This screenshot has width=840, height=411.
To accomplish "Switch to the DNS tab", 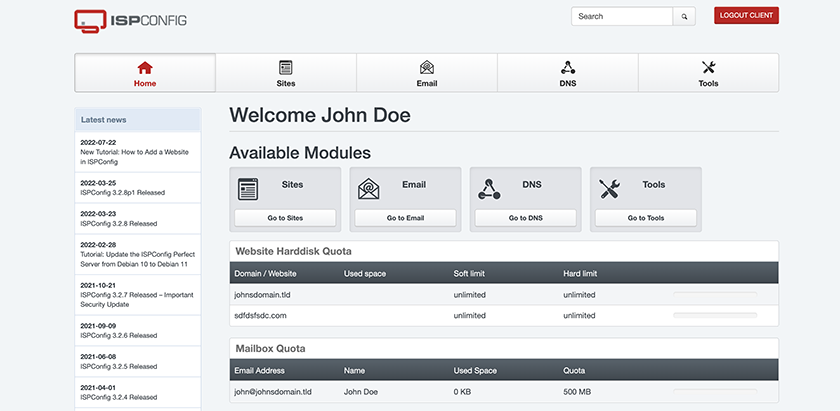I will pos(568,73).
